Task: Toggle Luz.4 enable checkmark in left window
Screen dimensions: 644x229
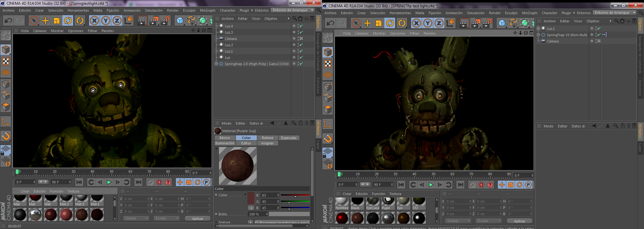Action: click(301, 26)
